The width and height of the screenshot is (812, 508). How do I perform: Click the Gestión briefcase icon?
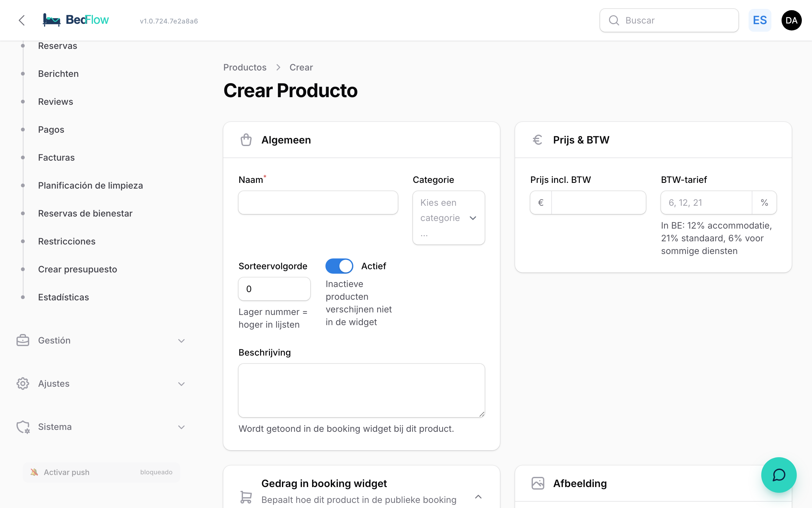pos(23,340)
